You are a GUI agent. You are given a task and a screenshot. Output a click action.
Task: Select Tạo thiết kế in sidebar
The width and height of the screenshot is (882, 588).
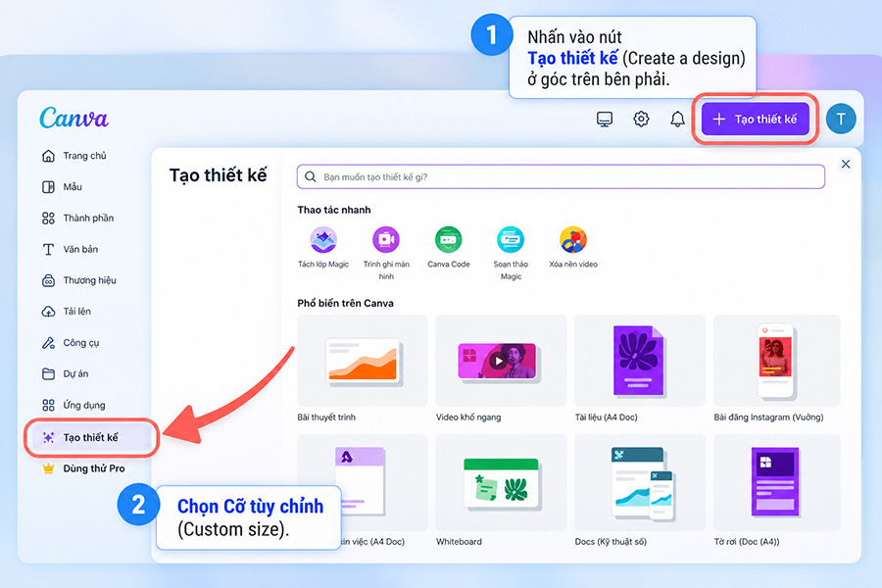pos(91,437)
